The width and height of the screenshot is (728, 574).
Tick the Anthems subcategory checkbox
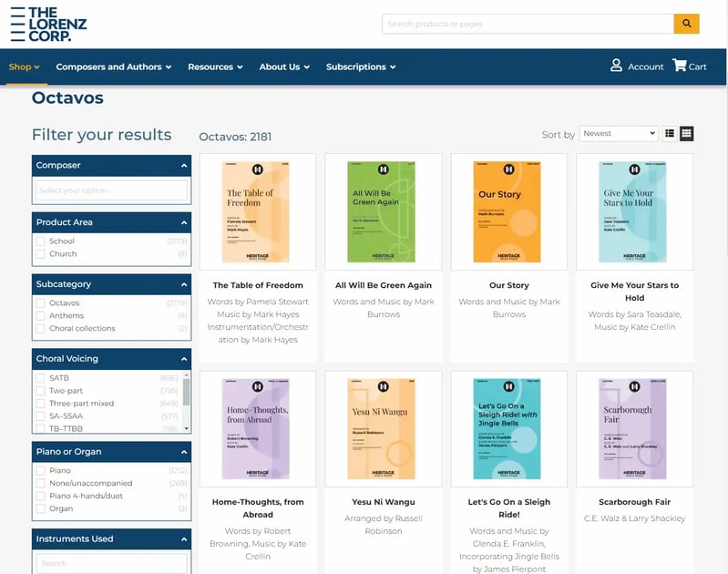(40, 316)
